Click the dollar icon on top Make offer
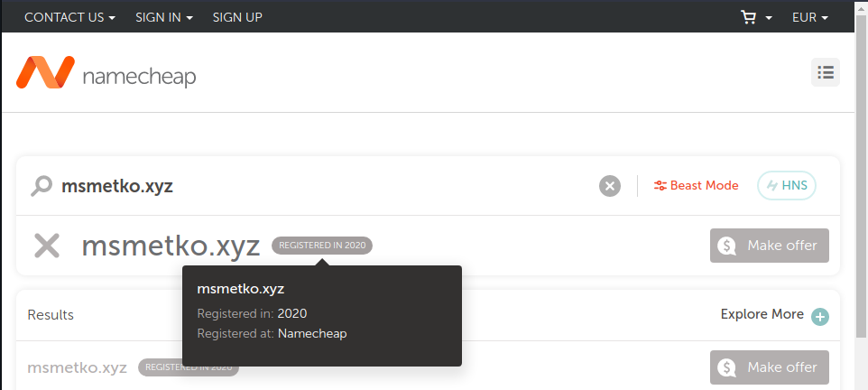868x390 pixels. coord(726,246)
